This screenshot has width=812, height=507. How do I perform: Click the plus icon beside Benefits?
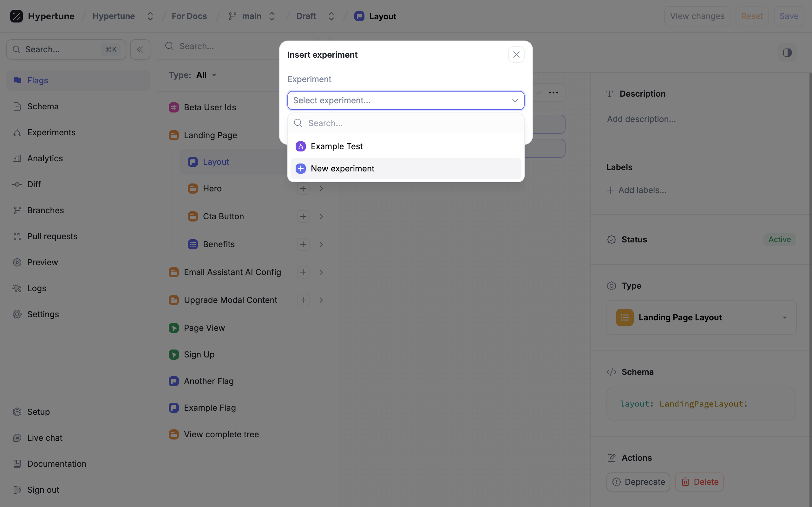(303, 244)
